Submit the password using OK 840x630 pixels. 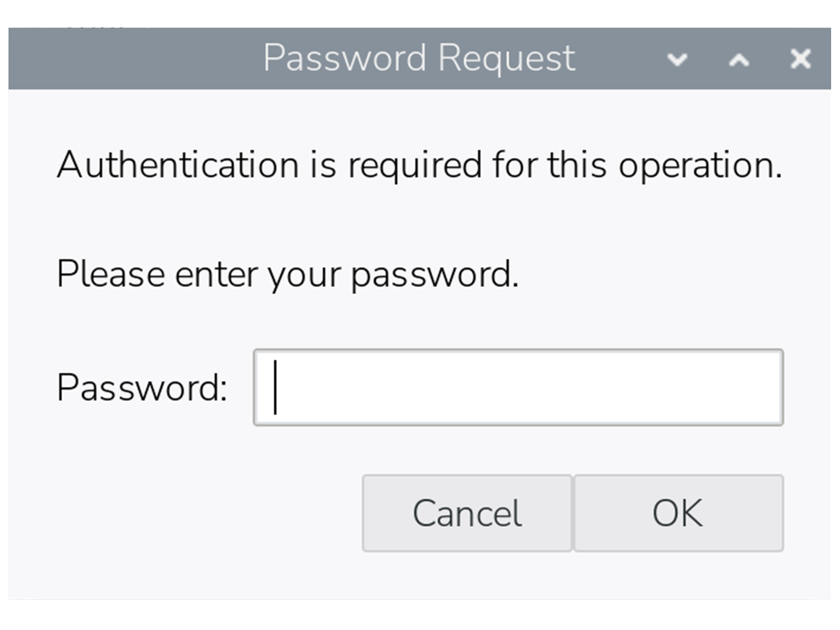[678, 513]
